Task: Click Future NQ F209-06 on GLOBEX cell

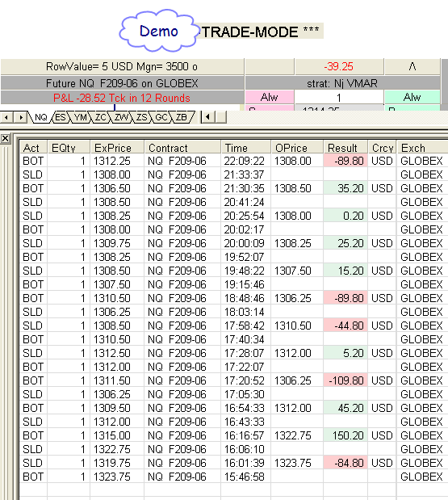Action: click(122, 83)
